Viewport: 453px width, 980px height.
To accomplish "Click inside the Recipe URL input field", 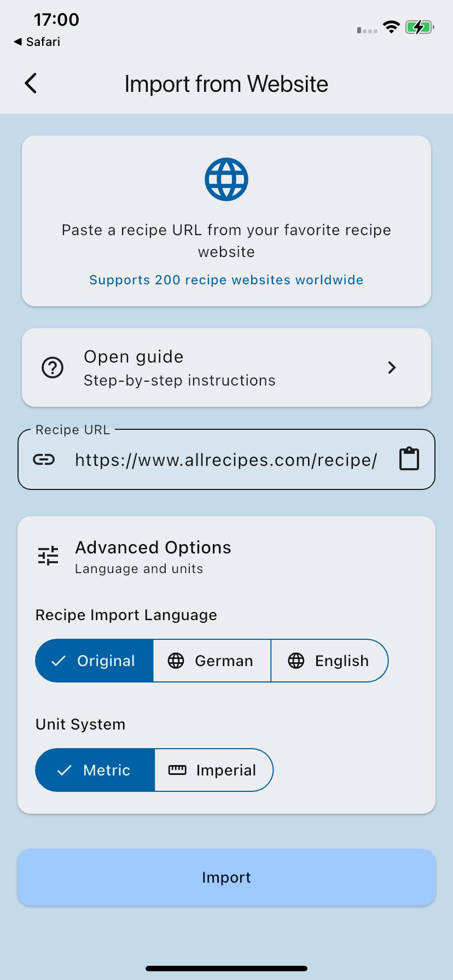I will [226, 459].
